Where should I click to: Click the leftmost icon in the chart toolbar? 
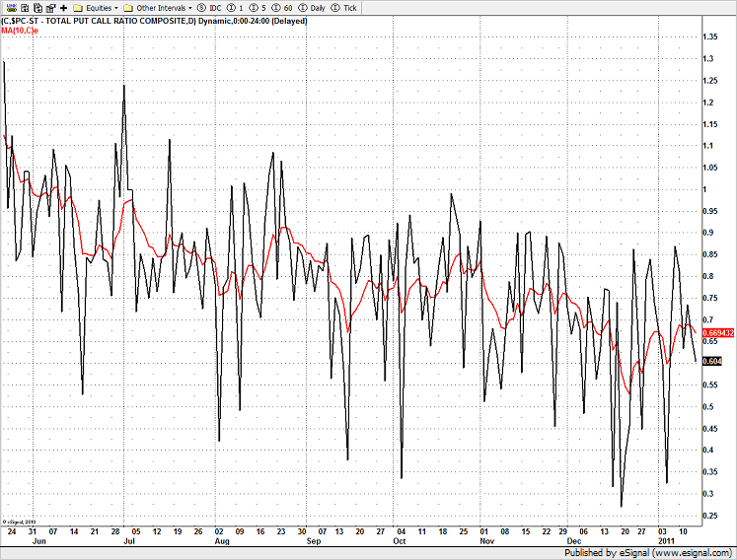point(7,7)
